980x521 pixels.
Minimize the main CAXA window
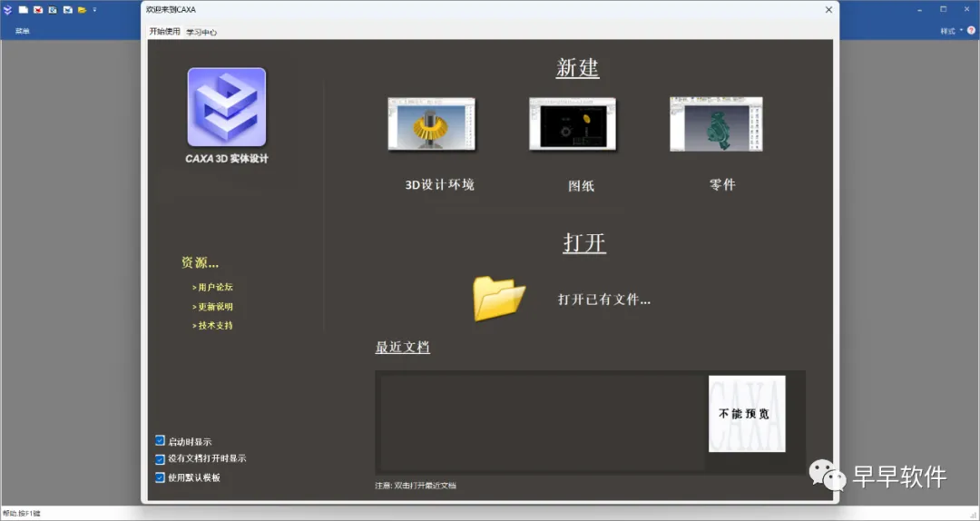(920, 9)
